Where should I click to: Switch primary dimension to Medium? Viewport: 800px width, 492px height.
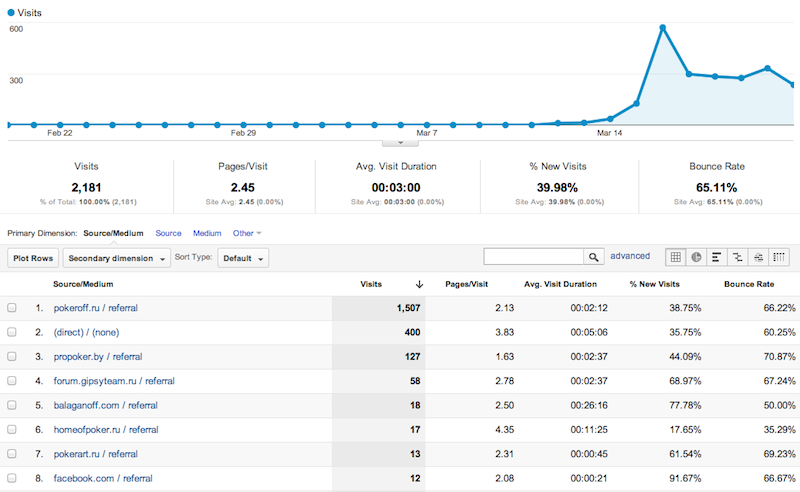click(x=207, y=233)
